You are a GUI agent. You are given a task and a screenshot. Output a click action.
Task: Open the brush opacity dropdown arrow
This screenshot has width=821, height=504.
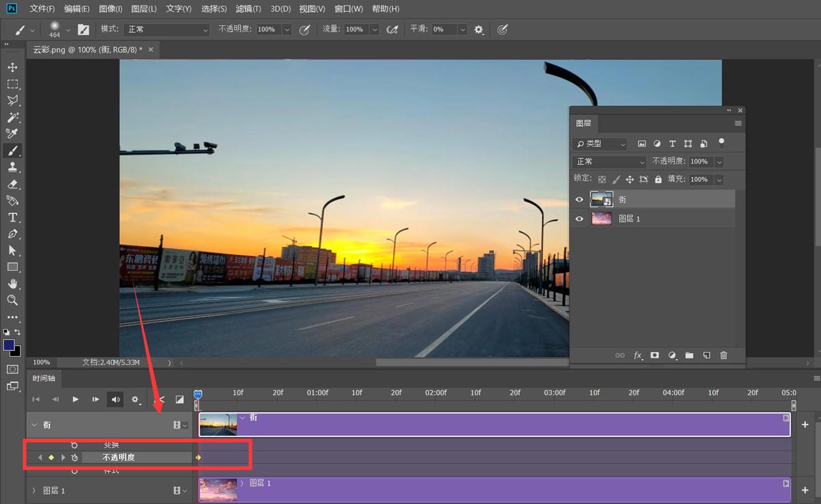pos(286,29)
